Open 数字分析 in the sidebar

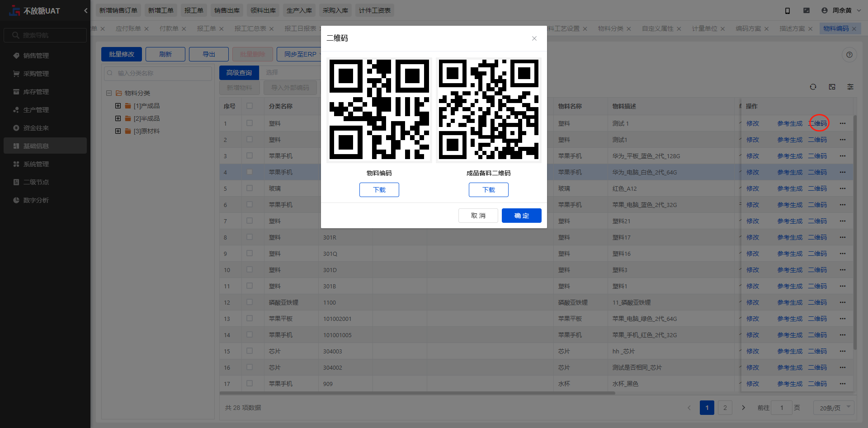point(45,200)
